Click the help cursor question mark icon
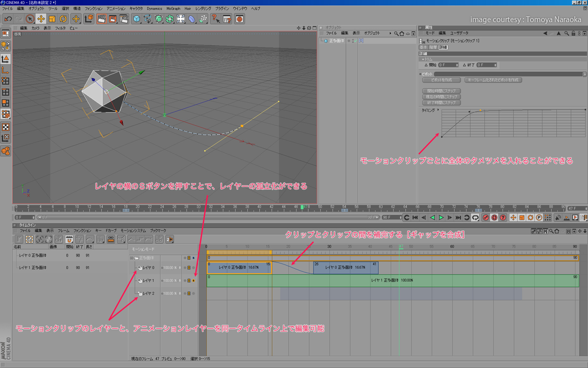 [x=216, y=19]
